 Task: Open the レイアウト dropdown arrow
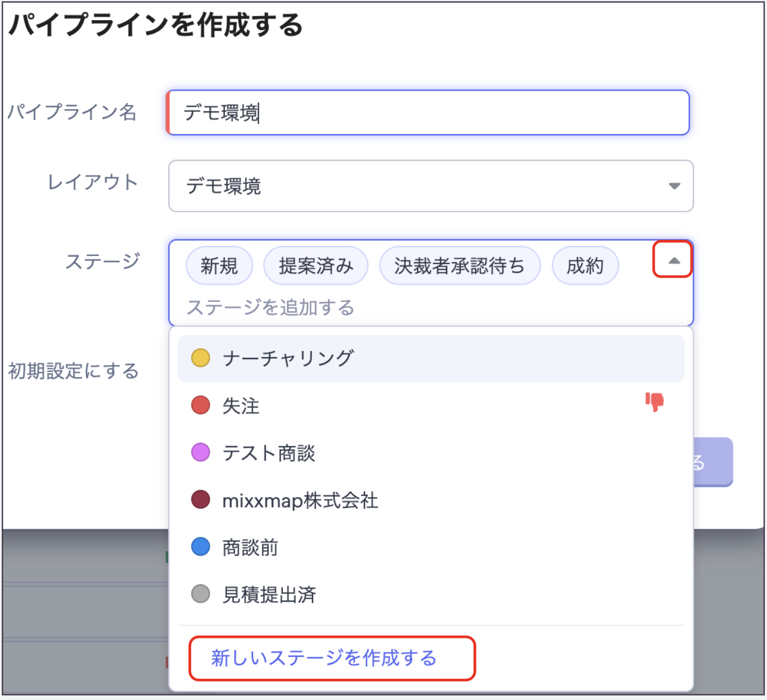pyautogui.click(x=674, y=186)
